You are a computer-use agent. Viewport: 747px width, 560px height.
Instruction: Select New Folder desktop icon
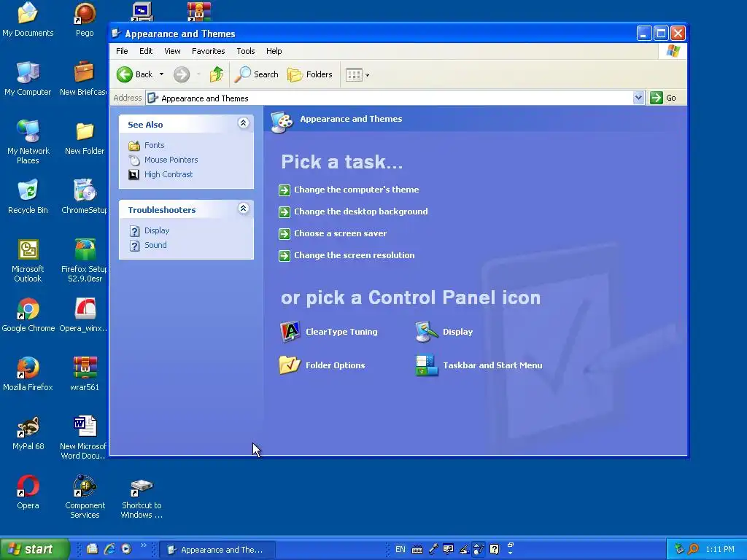click(85, 138)
